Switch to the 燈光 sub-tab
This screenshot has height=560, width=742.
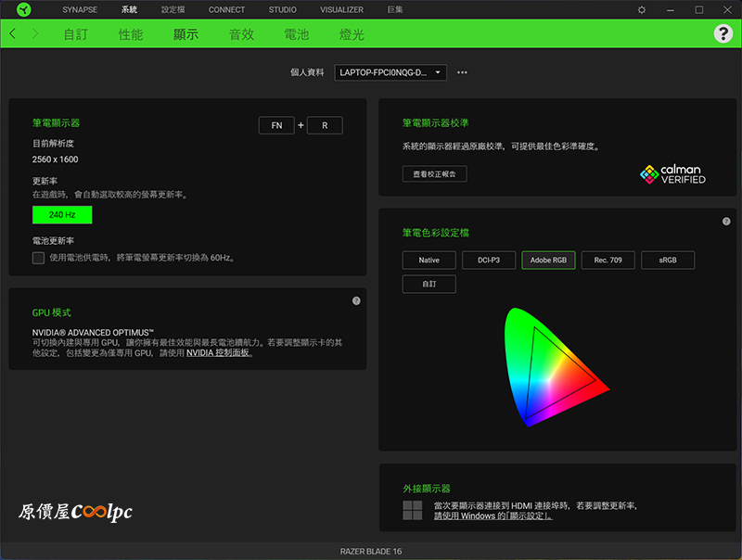[352, 34]
